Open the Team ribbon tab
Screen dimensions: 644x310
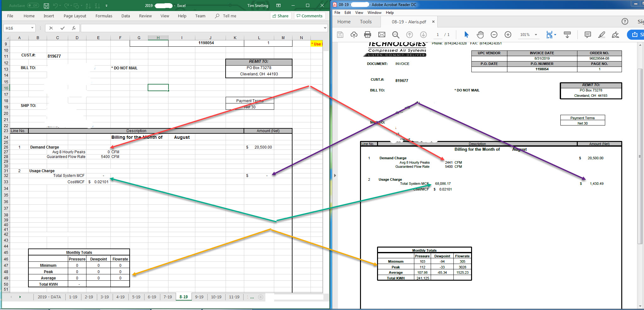(200, 16)
